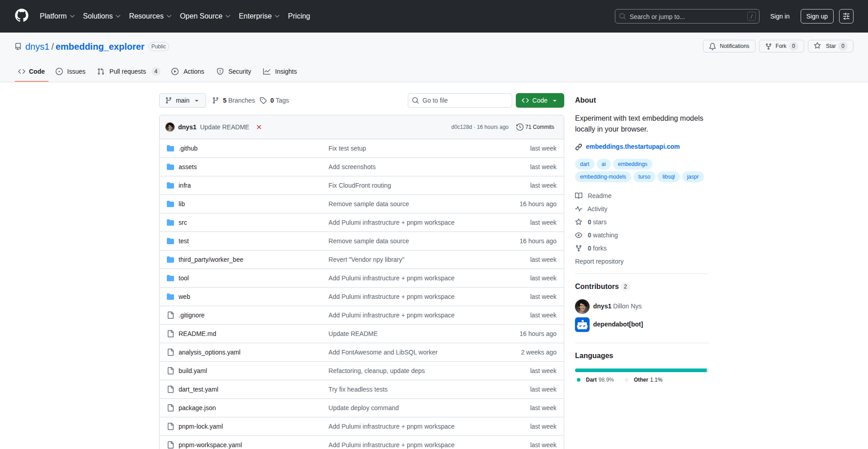Expand the Solutions menu
This screenshot has width=868, height=449.
[x=102, y=16]
